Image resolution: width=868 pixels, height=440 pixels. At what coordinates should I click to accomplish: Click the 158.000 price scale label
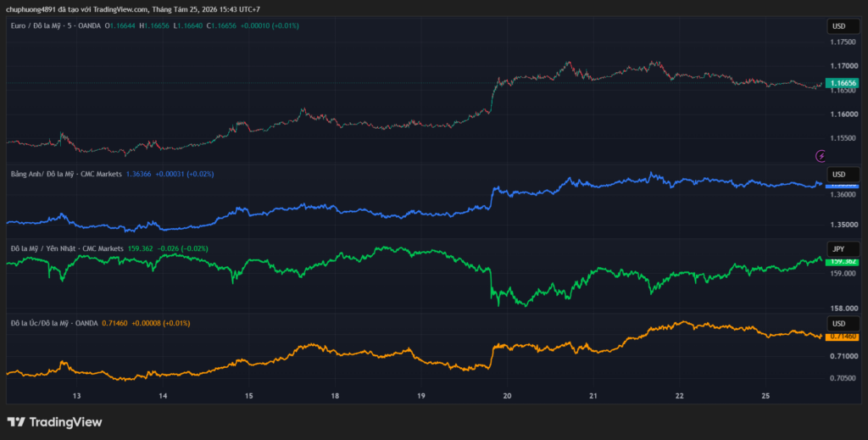[x=843, y=309]
